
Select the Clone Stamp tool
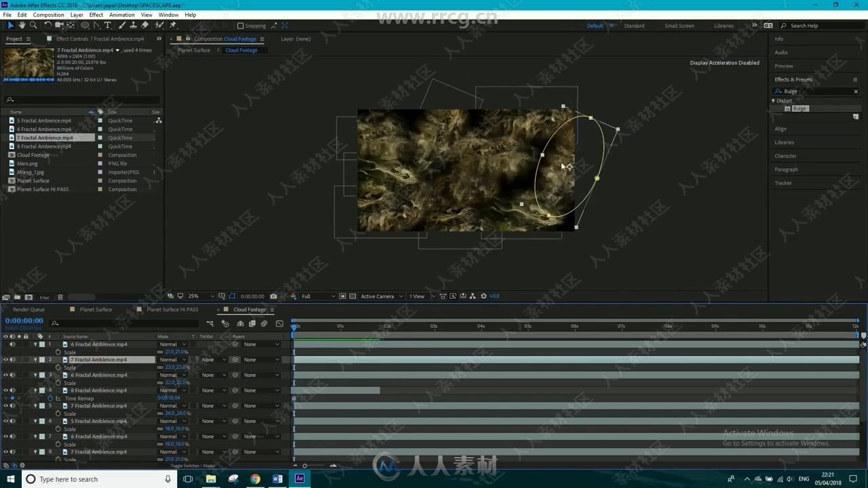point(133,25)
